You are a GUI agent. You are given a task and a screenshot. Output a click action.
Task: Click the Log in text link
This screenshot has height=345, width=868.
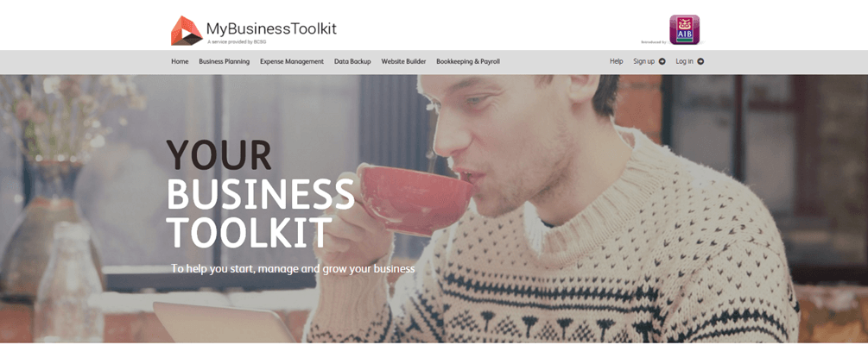click(684, 61)
